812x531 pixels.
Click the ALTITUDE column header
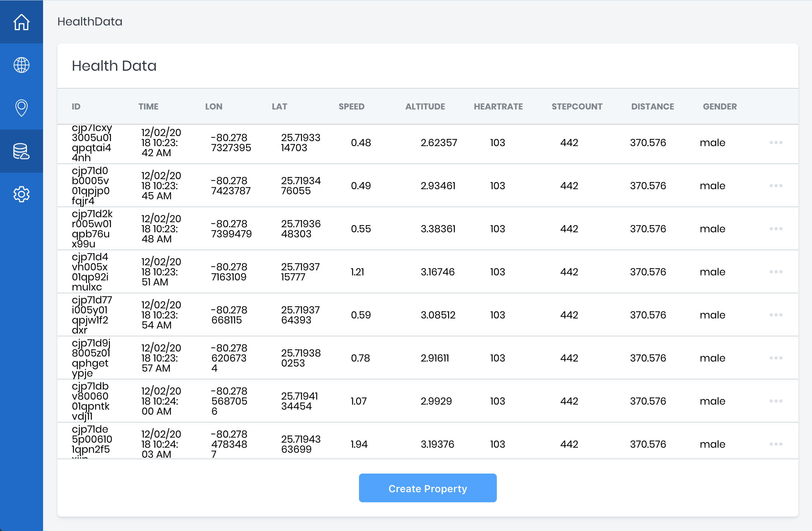pyautogui.click(x=425, y=107)
